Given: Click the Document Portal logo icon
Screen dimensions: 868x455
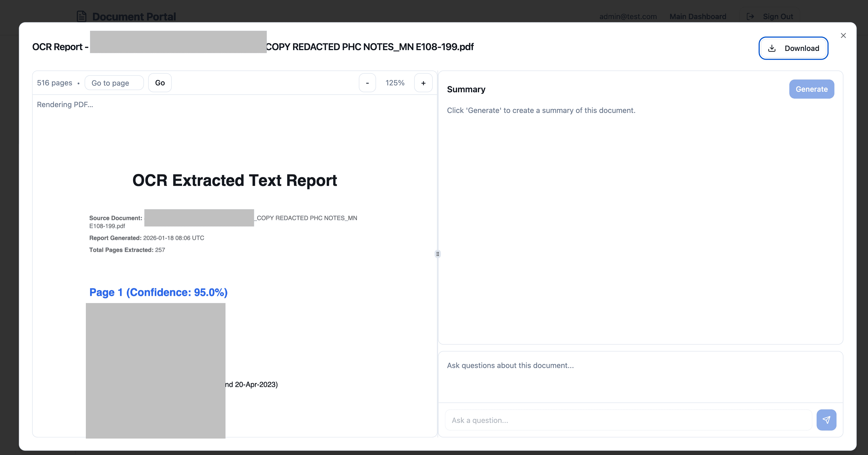Looking at the screenshot, I should pyautogui.click(x=82, y=16).
